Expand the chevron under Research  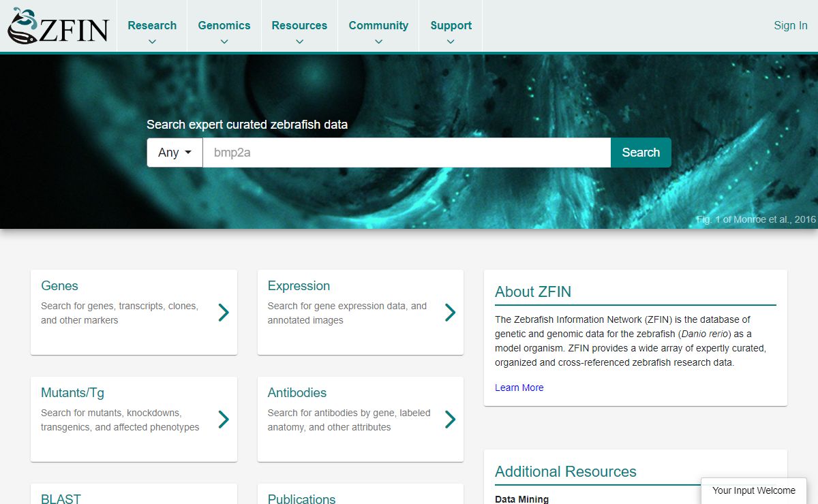(152, 42)
